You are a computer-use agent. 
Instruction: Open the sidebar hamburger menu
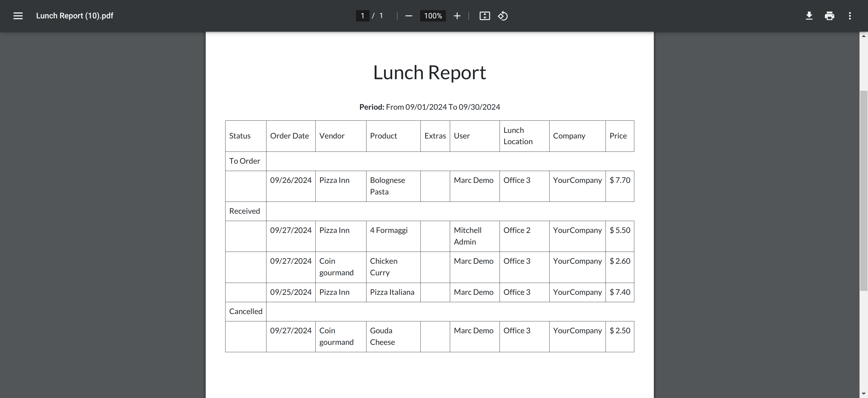click(18, 16)
